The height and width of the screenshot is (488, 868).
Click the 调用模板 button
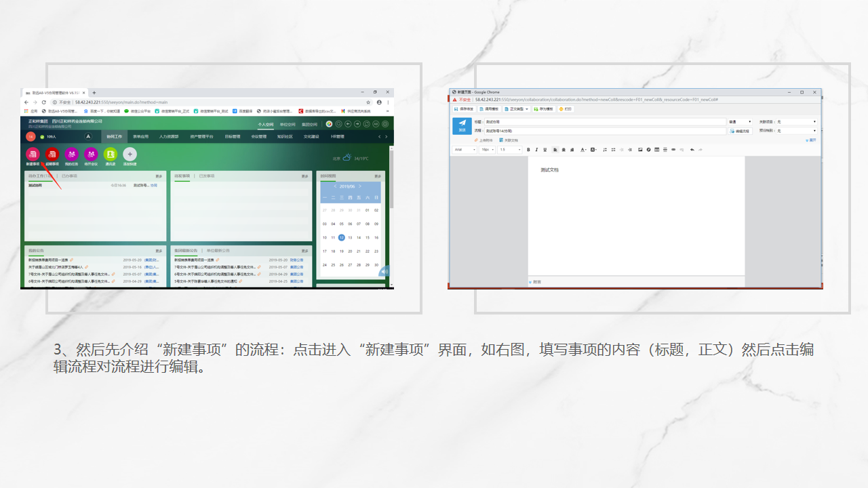[489, 108]
